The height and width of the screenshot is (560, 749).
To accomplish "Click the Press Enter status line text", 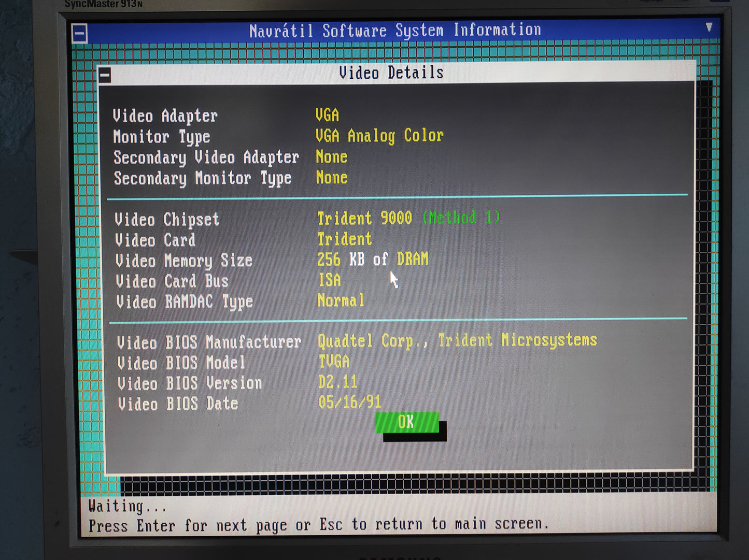I will point(318,525).
